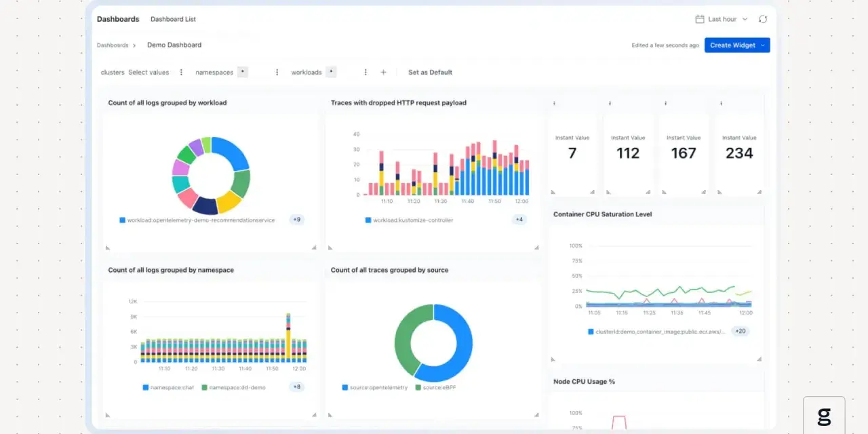Expand +20 more legend items
This screenshot has height=434, width=868.
pos(739,331)
